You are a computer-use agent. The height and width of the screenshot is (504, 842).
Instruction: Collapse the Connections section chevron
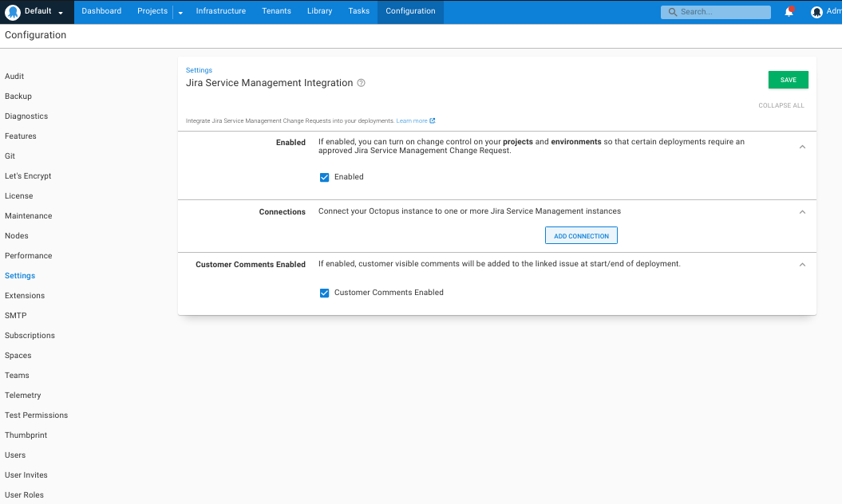pyautogui.click(x=802, y=212)
